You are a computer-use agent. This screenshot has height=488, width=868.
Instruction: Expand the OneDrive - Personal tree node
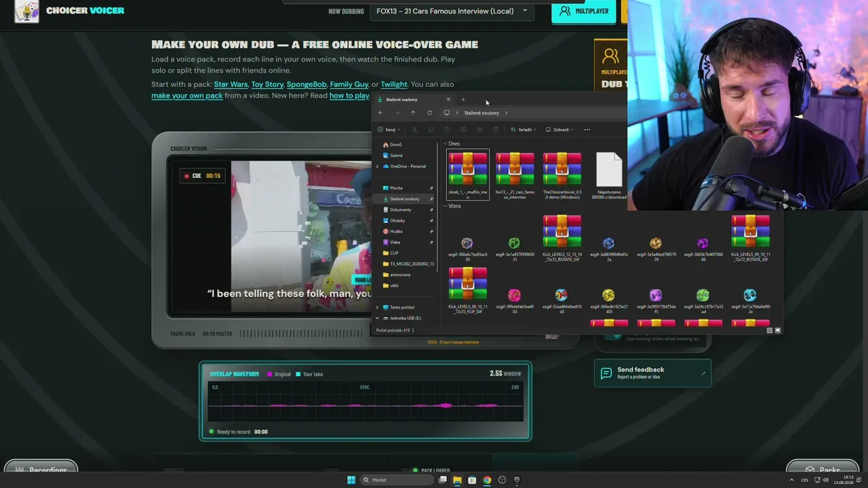point(378,166)
